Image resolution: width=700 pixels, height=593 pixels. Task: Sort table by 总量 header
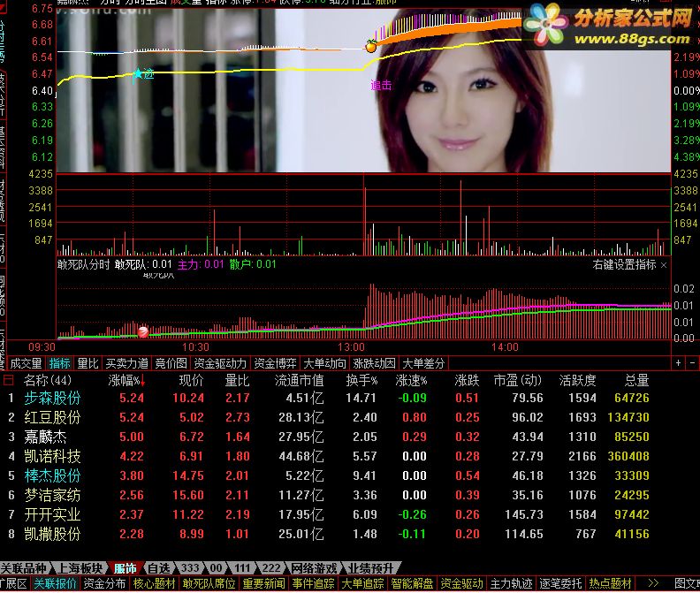pyautogui.click(x=636, y=380)
